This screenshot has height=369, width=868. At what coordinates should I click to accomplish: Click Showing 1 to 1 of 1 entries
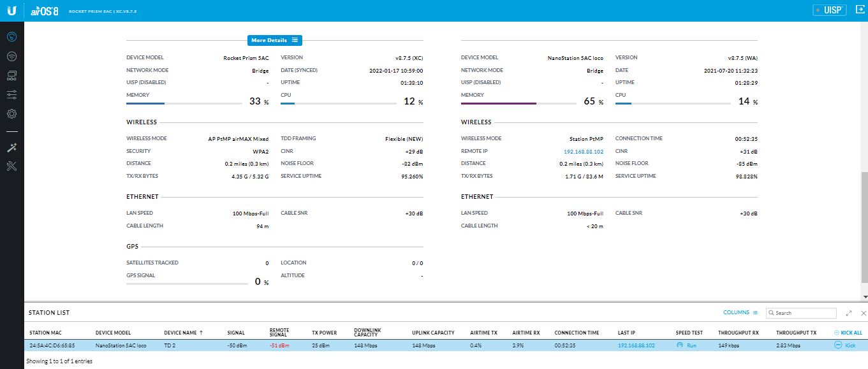[x=59, y=361]
